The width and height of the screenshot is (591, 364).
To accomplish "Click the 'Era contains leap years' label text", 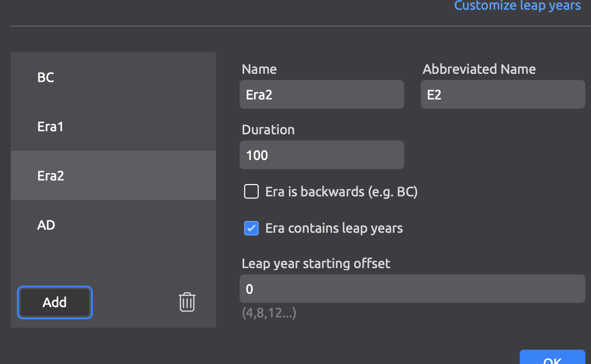I will pyautogui.click(x=334, y=228).
